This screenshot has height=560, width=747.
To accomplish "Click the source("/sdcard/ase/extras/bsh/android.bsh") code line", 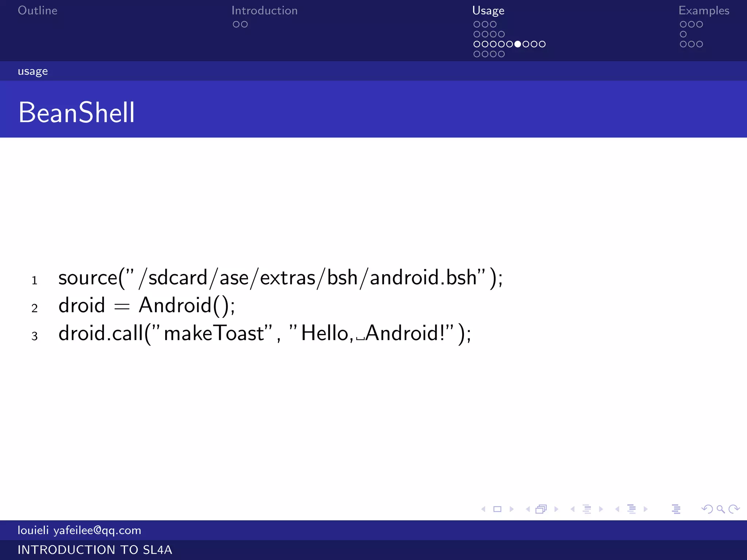I will point(280,278).
